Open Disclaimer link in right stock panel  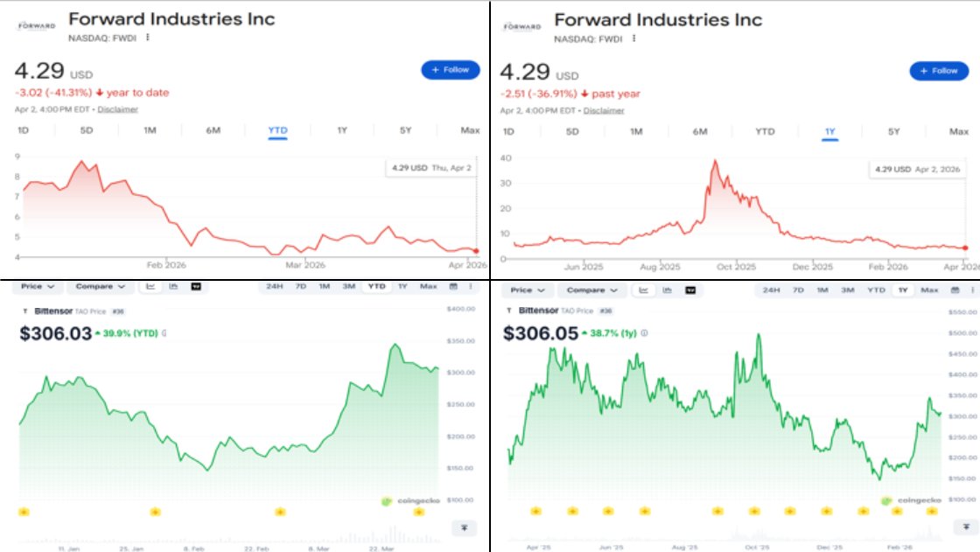[x=604, y=110]
